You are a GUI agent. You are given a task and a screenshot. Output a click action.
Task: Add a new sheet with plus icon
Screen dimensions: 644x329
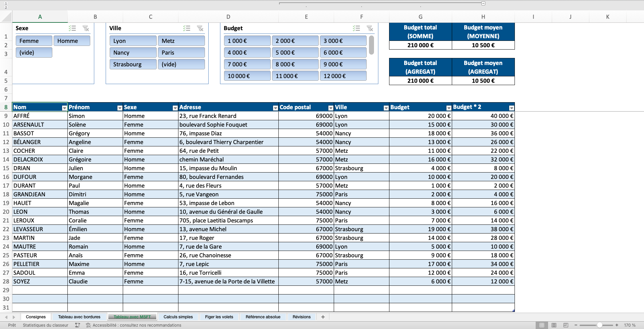(x=323, y=317)
